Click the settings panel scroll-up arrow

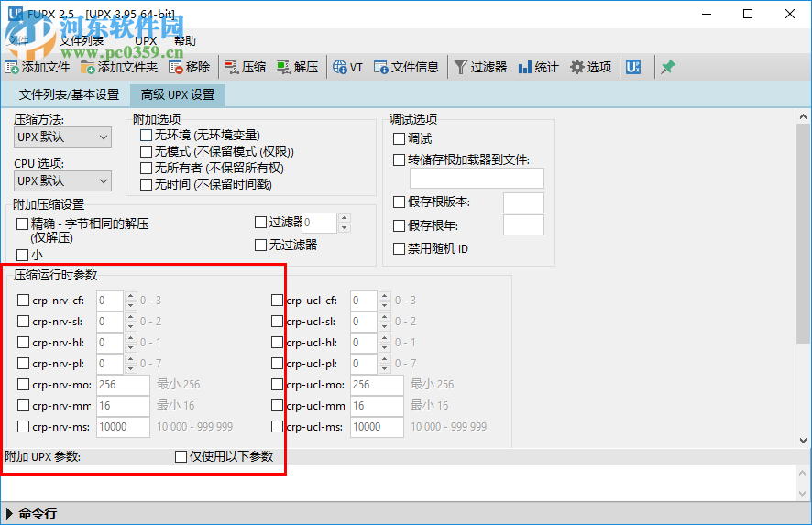point(803,116)
